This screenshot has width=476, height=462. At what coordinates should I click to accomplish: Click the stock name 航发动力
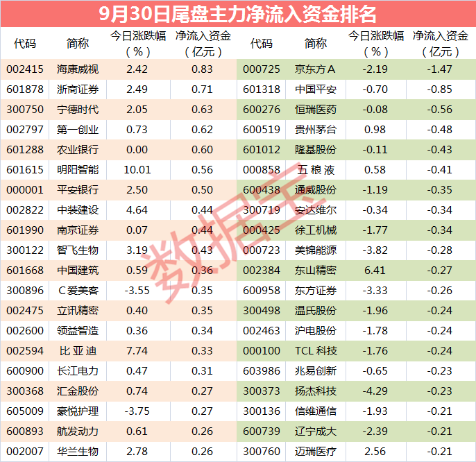[78, 431]
